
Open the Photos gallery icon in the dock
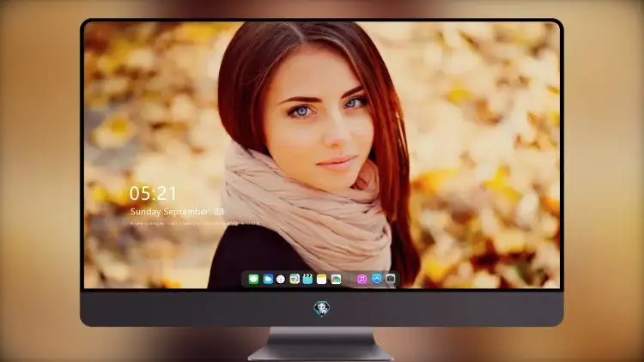pyautogui.click(x=336, y=280)
